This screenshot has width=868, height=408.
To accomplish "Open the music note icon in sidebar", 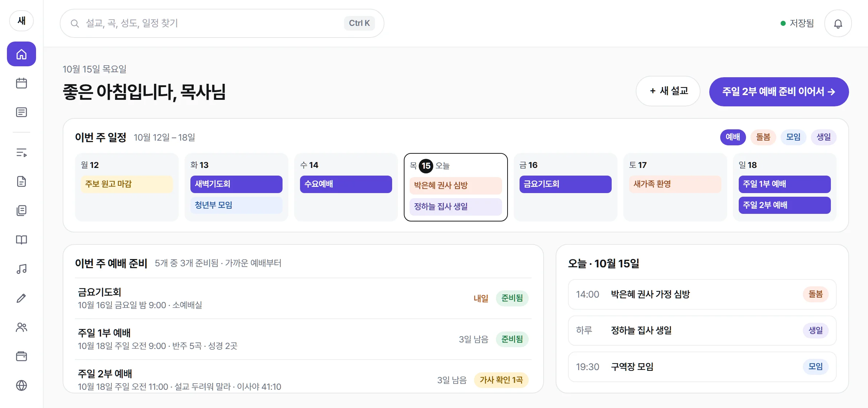I will click(x=21, y=269).
